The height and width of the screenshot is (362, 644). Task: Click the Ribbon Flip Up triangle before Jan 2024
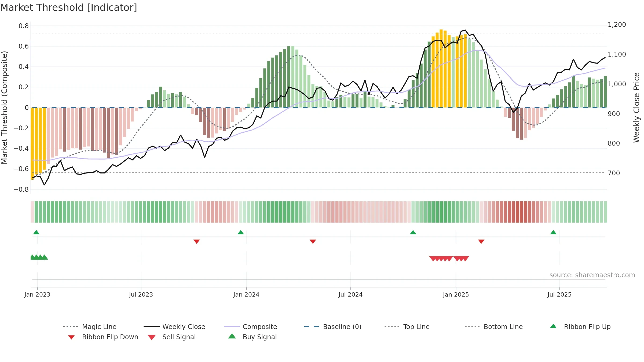pyautogui.click(x=241, y=232)
